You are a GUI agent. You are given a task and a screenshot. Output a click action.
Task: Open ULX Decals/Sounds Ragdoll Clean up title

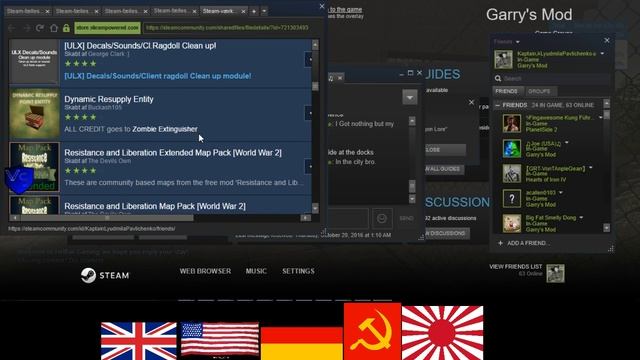140,46
